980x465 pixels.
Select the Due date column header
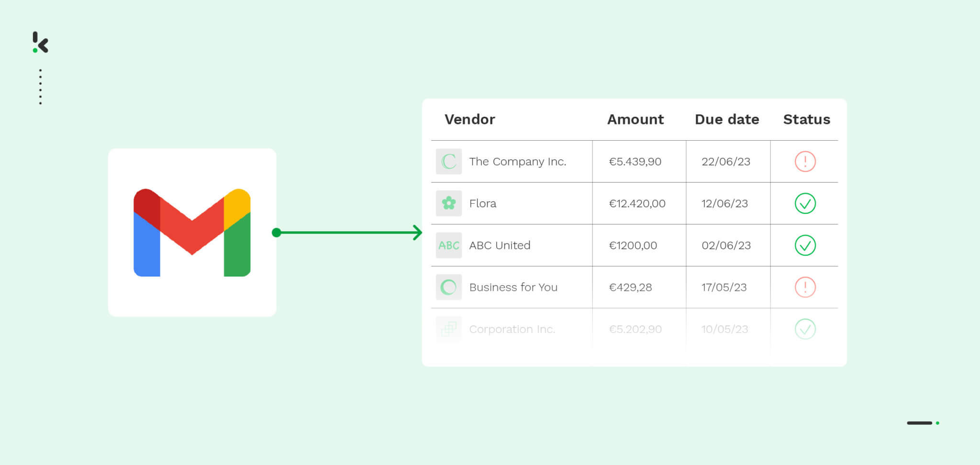click(727, 119)
